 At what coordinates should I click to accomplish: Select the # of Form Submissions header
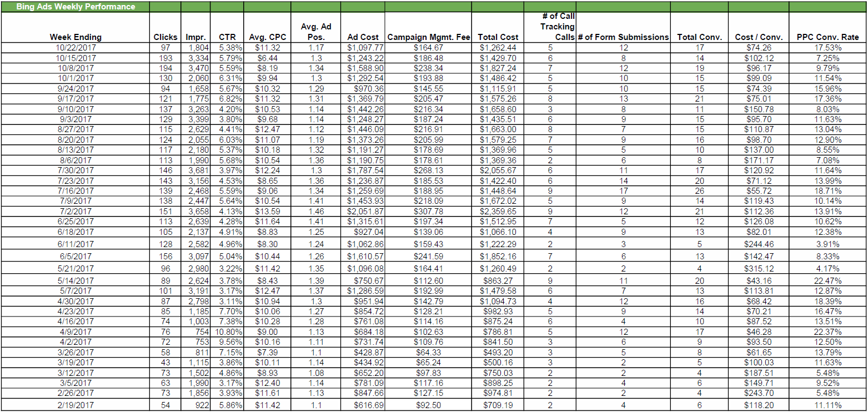click(x=623, y=37)
